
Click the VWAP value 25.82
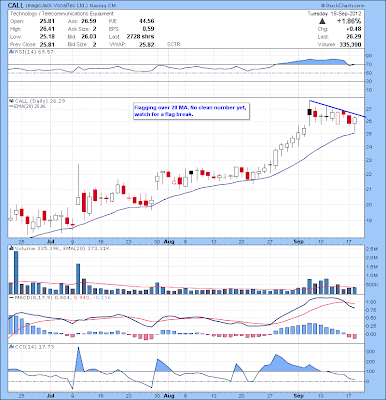[x=146, y=44]
